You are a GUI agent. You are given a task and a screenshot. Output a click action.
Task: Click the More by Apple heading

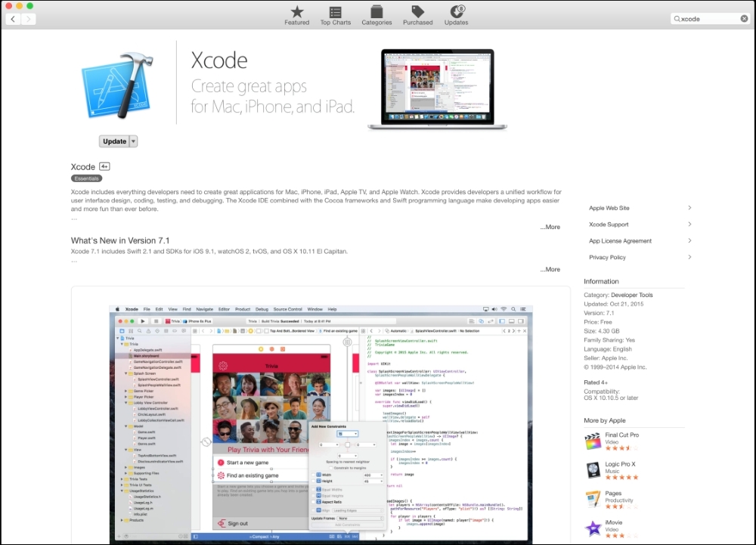(605, 420)
